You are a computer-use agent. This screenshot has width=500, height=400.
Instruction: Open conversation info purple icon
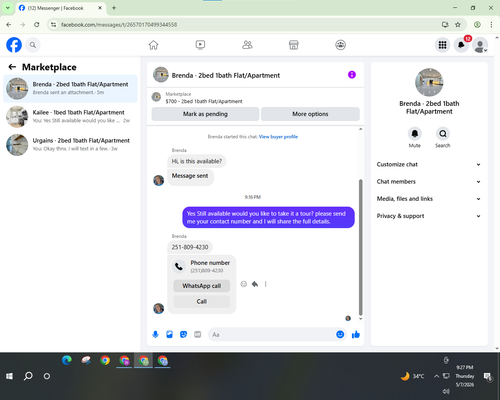[352, 75]
